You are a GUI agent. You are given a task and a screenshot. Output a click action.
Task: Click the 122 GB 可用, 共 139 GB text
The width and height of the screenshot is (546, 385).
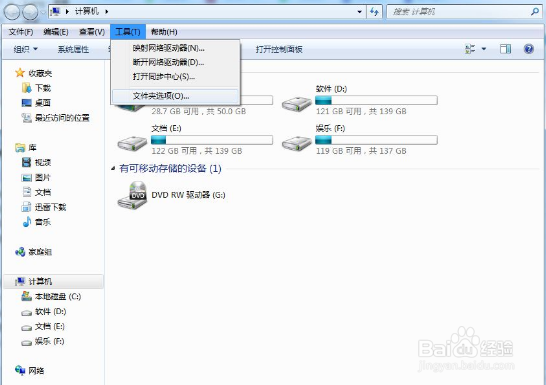[x=197, y=151]
